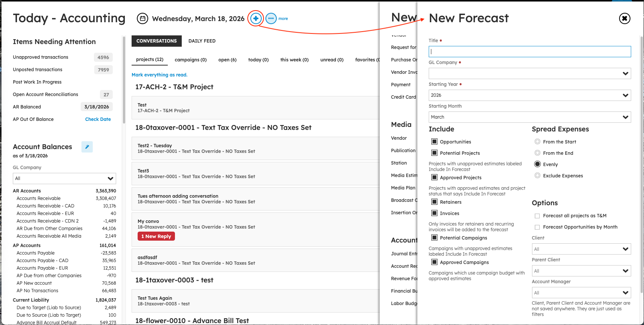This screenshot has height=325, width=644.
Task: Switch to the Daily Feed tab
Action: [x=202, y=41]
